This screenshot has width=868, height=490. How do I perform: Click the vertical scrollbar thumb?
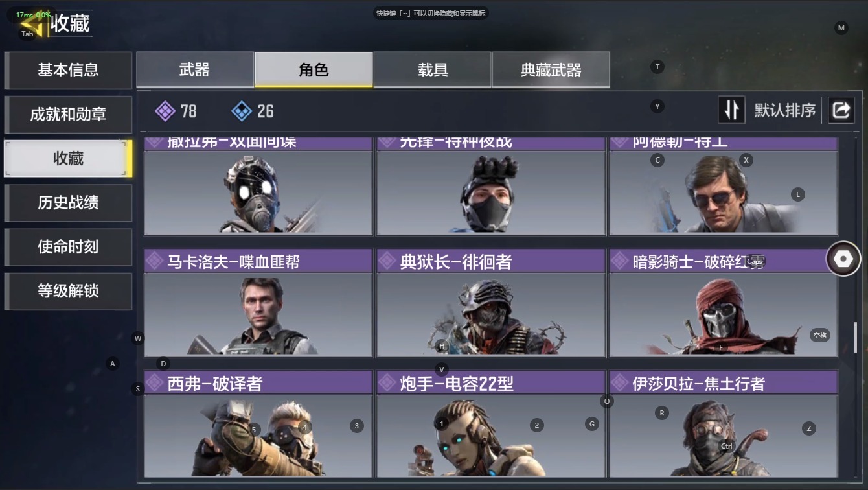856,337
